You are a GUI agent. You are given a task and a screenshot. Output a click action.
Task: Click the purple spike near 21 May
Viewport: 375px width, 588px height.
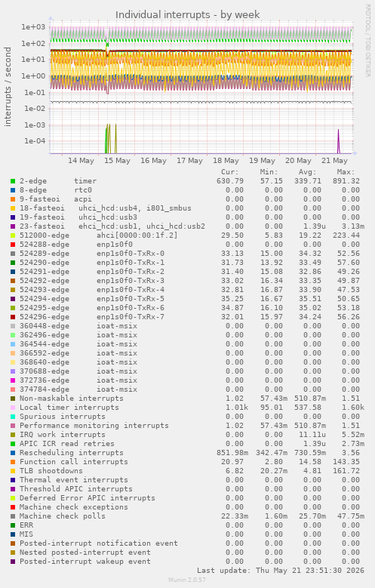click(x=338, y=141)
